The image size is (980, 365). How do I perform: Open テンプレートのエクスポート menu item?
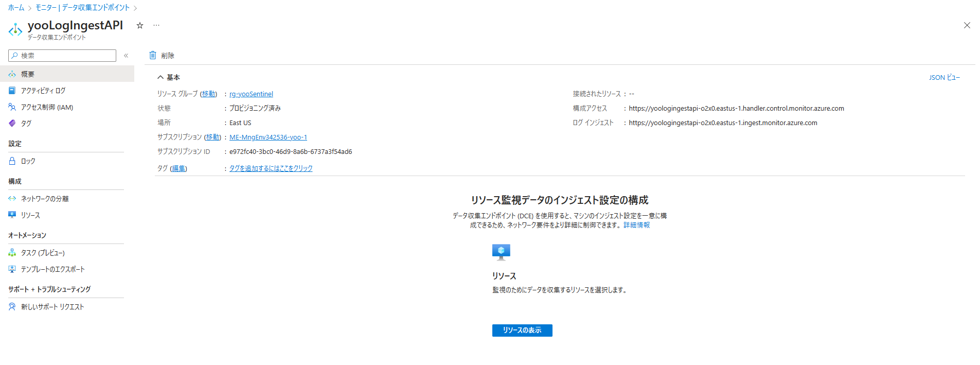[x=67, y=269]
